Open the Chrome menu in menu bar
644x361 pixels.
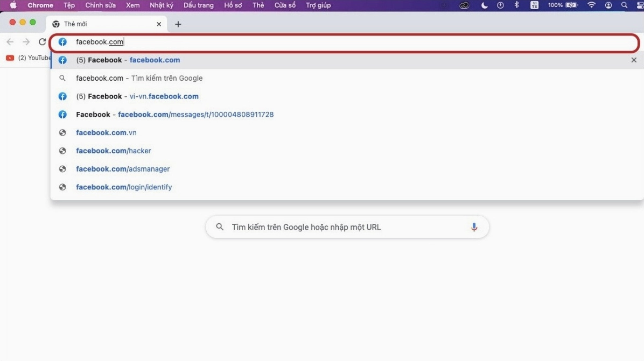[40, 5]
